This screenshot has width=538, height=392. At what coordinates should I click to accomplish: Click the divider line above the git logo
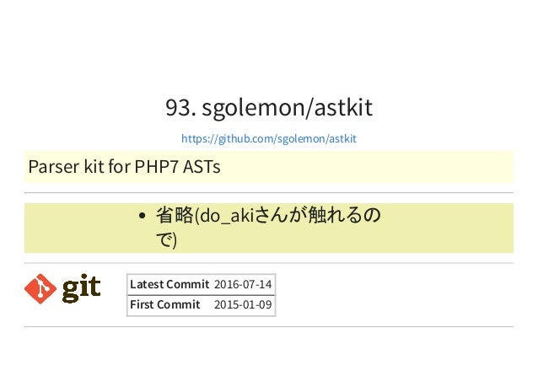click(269, 263)
